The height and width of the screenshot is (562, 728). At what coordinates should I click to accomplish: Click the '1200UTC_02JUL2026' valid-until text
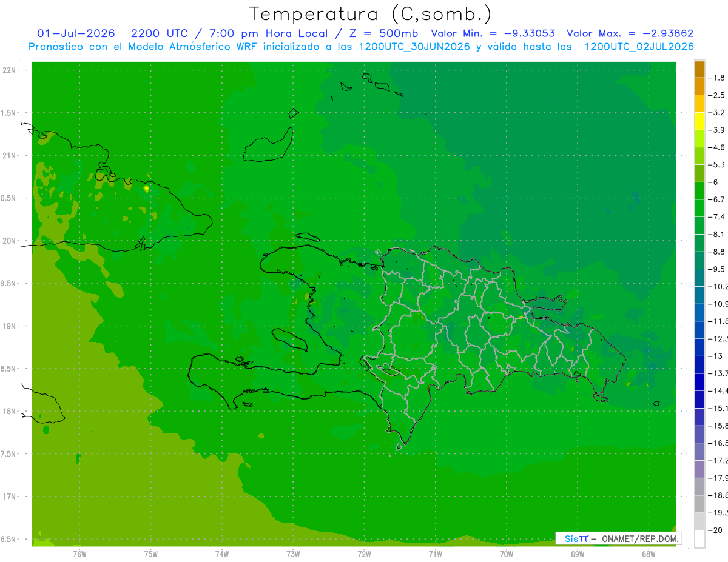coord(639,46)
